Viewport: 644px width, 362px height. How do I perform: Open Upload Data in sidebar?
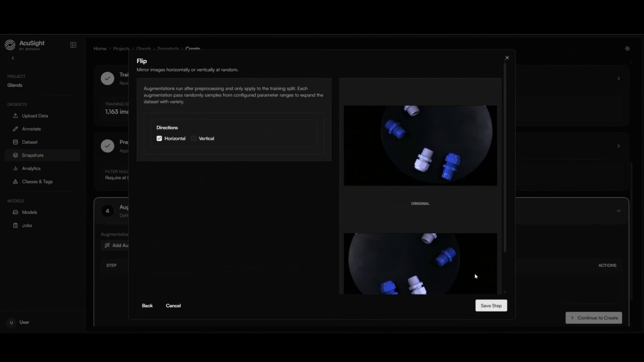click(x=42, y=116)
